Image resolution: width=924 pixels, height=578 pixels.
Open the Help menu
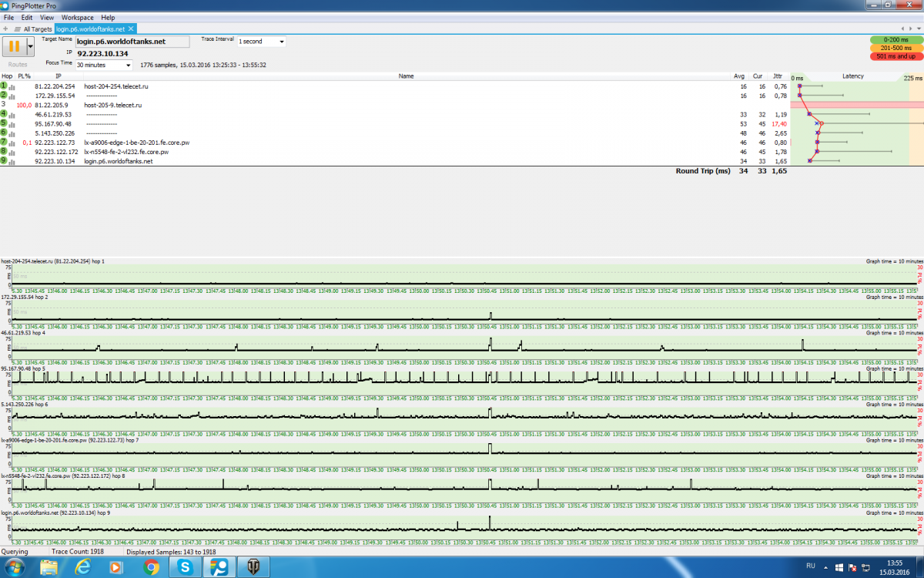point(108,17)
